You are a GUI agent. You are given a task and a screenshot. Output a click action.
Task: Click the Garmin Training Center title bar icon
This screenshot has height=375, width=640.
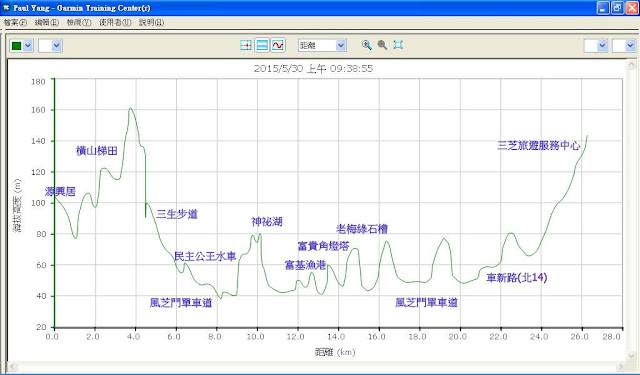coord(6,7)
